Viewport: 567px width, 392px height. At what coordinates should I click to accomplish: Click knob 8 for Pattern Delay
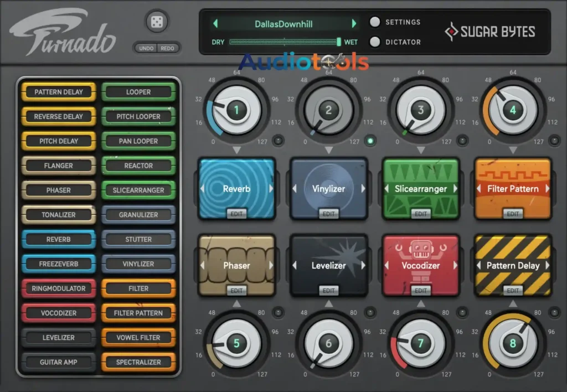[512, 343]
